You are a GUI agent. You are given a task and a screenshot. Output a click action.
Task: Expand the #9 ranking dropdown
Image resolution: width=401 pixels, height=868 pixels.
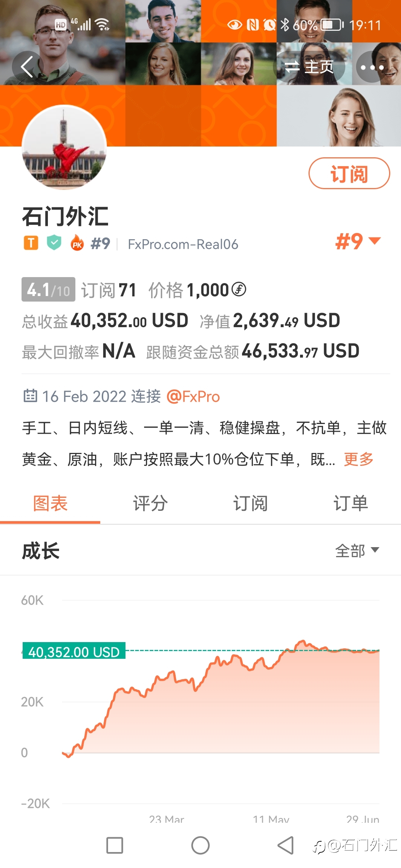(358, 241)
